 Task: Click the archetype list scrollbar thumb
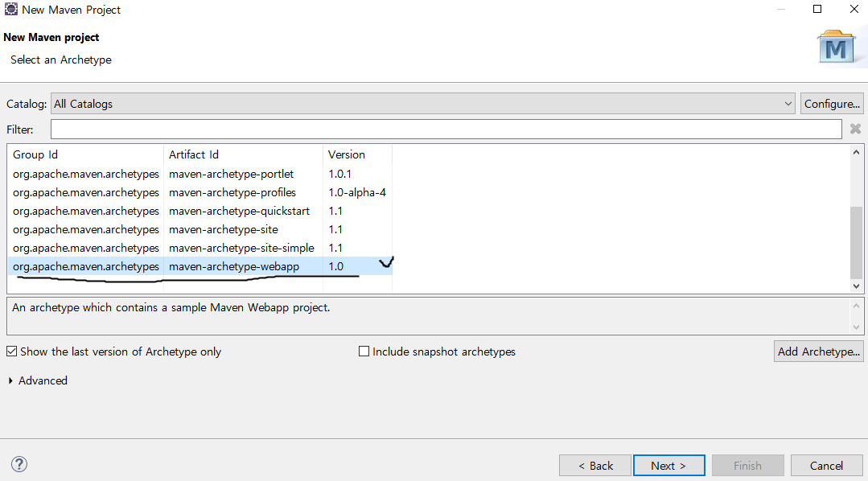856,242
